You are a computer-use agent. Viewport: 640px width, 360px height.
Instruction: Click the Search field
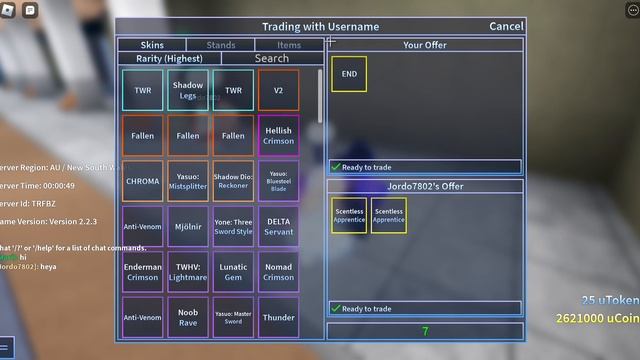pyautogui.click(x=272, y=58)
